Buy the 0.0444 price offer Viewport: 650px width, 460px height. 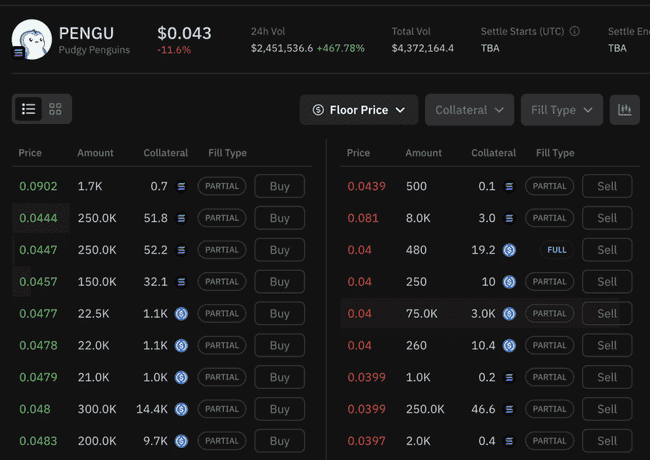pos(279,218)
